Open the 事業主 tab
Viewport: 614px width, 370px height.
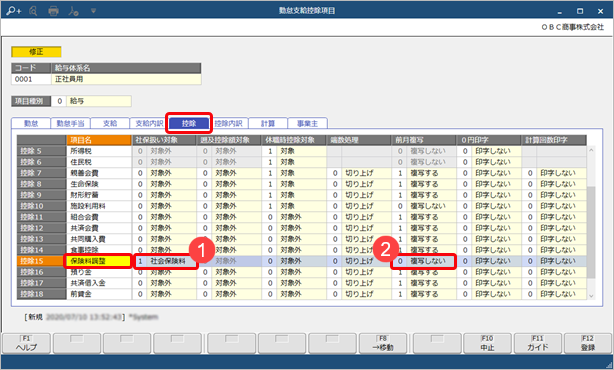point(307,123)
